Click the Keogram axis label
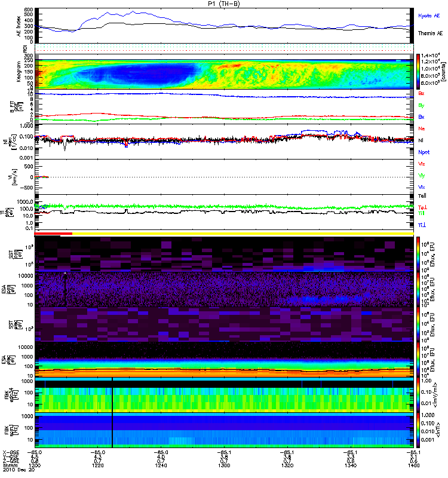Viewport: 448px width, 478px height. tap(19, 72)
